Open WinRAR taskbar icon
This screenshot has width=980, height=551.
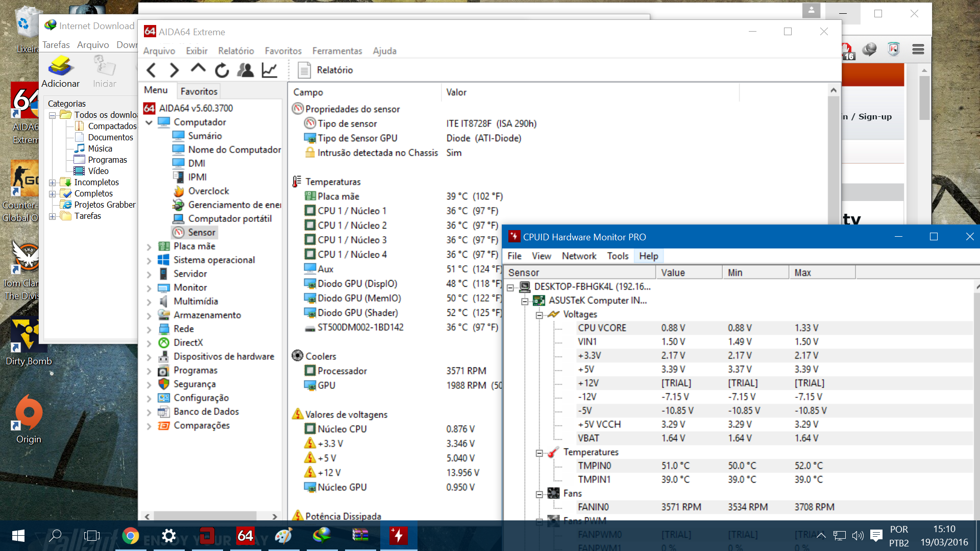[360, 536]
